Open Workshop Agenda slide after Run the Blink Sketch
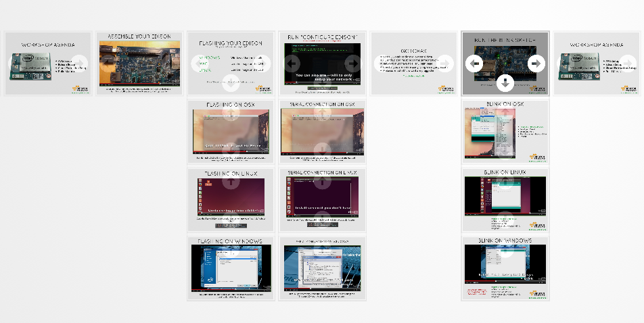644x323 pixels. pos(597,64)
